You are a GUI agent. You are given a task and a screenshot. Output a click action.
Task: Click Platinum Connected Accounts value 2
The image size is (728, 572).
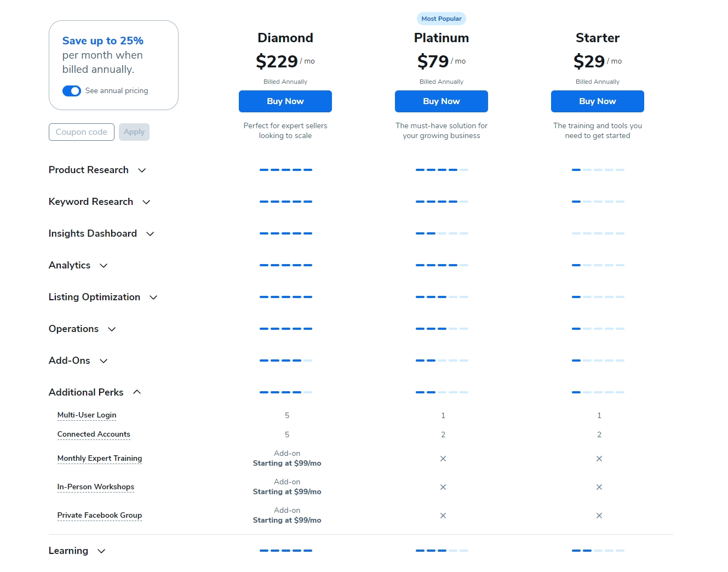[443, 434]
